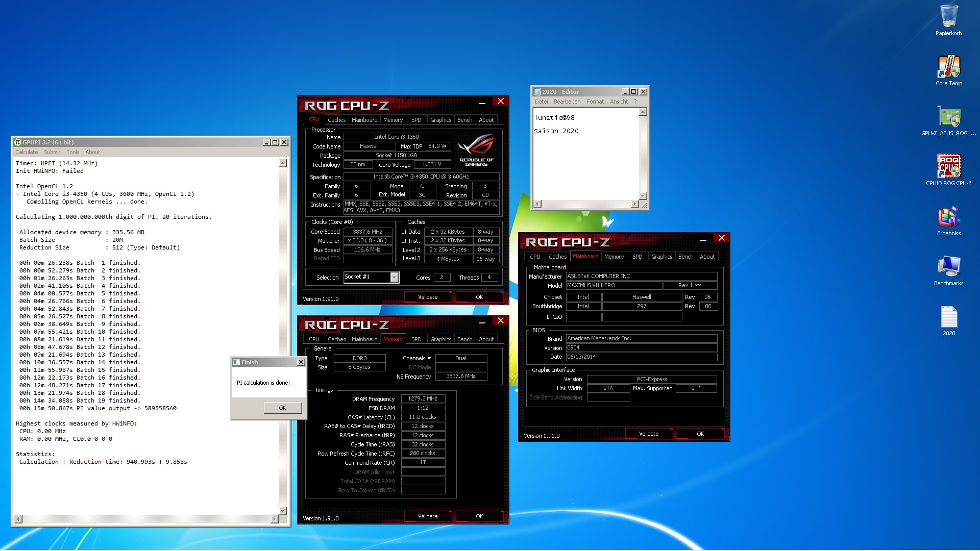Click the Notepad icon in 2020 Editor title bar
980x551 pixels.
[537, 92]
